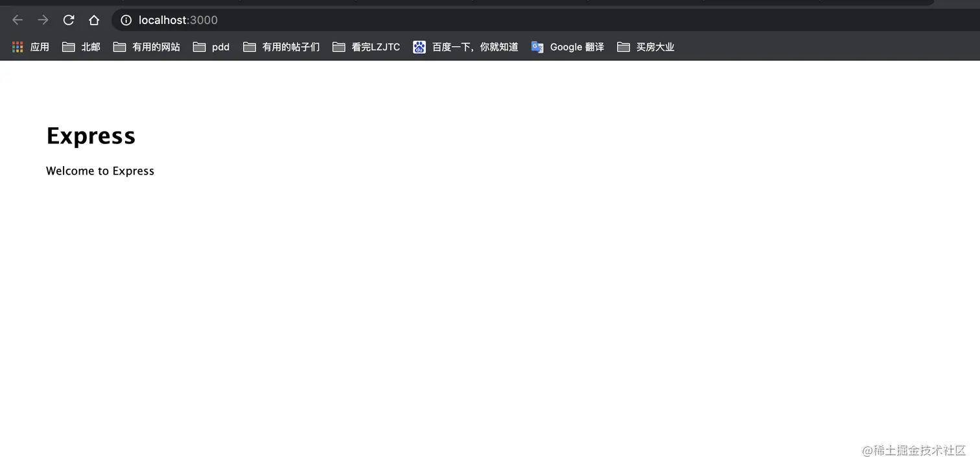Open the home page via home icon
Image resolution: width=980 pixels, height=471 pixels.
[x=94, y=19]
